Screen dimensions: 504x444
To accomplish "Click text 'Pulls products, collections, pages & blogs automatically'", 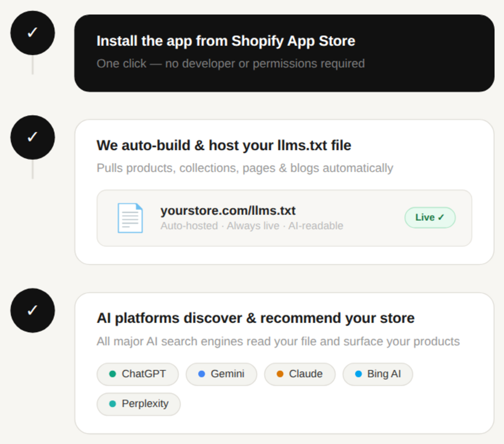I will tap(245, 168).
